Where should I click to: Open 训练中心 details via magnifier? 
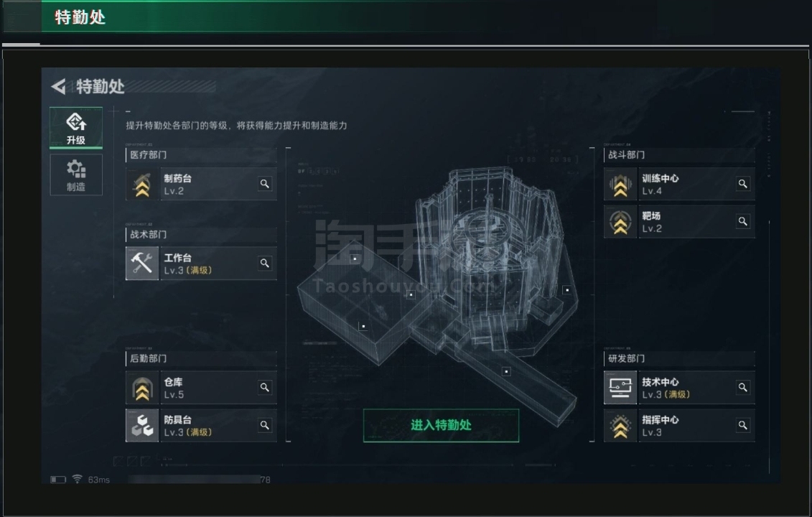(742, 184)
